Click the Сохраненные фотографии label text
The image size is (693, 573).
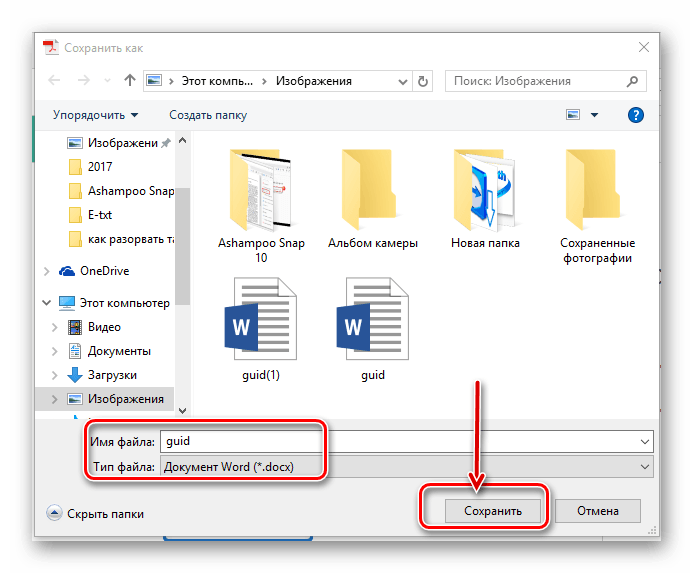[598, 250]
